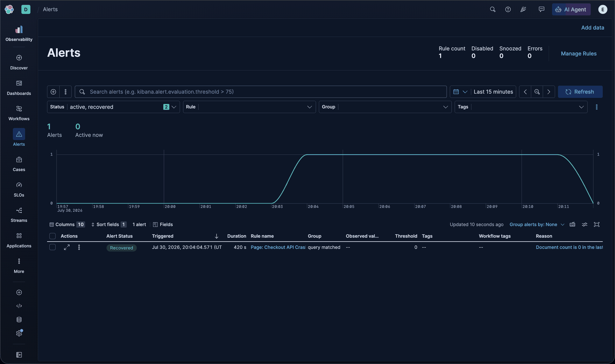Open the data management database icon
Viewport: 615px width, 364px height.
(19, 319)
